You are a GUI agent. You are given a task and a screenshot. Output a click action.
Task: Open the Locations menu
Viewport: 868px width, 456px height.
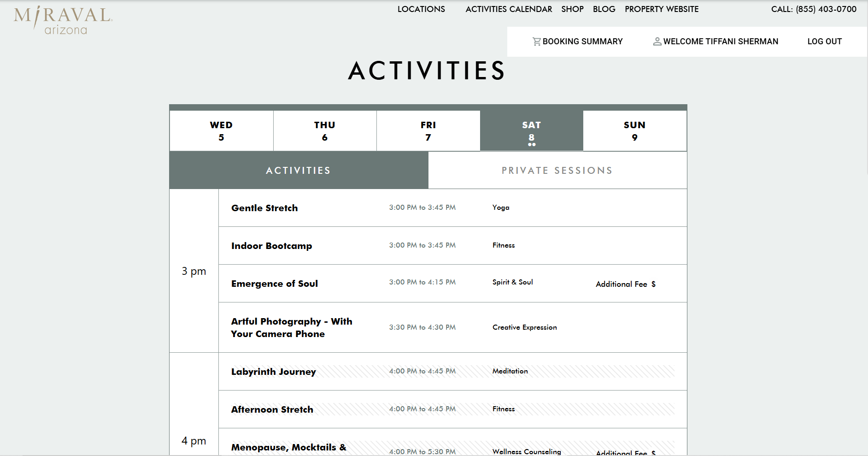pos(421,9)
